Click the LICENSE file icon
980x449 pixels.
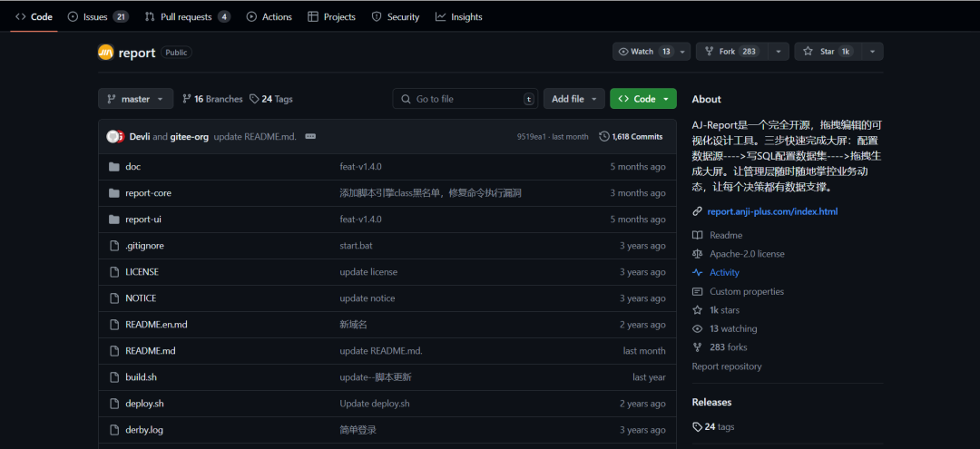[113, 271]
